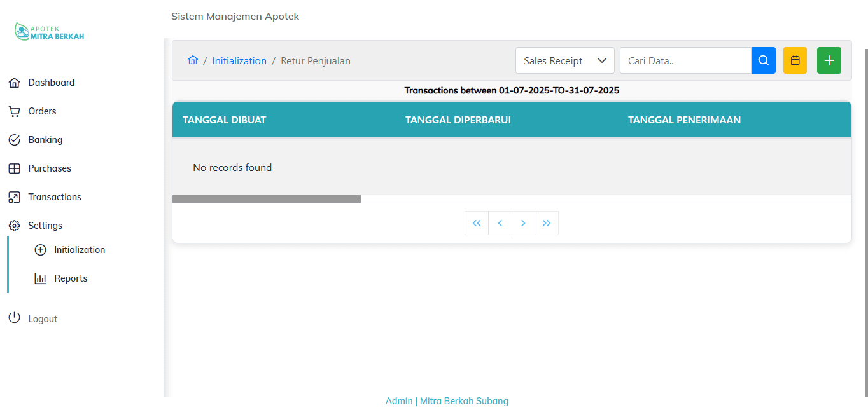Open Dashboard from the sidebar
The height and width of the screenshot is (410, 868).
click(51, 83)
